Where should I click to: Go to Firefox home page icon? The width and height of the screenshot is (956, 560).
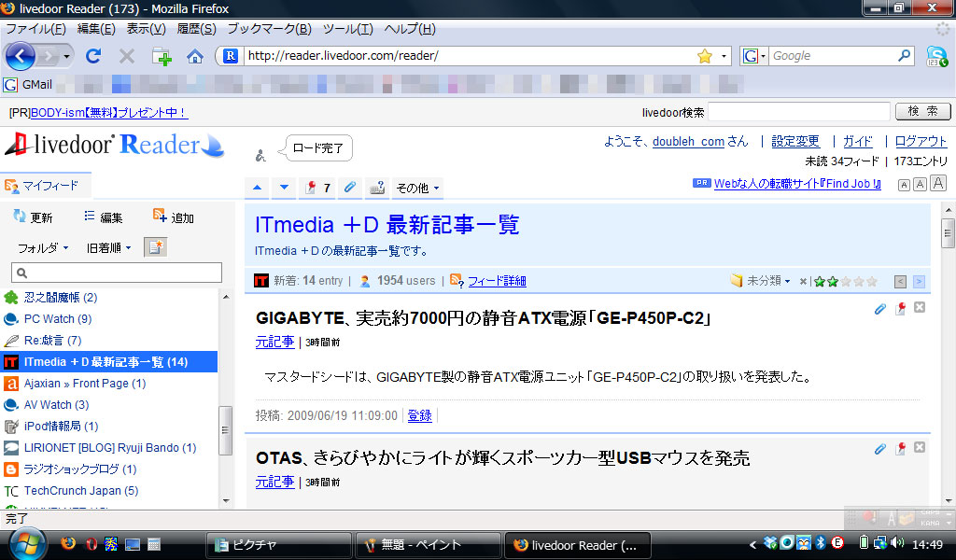[x=195, y=56]
